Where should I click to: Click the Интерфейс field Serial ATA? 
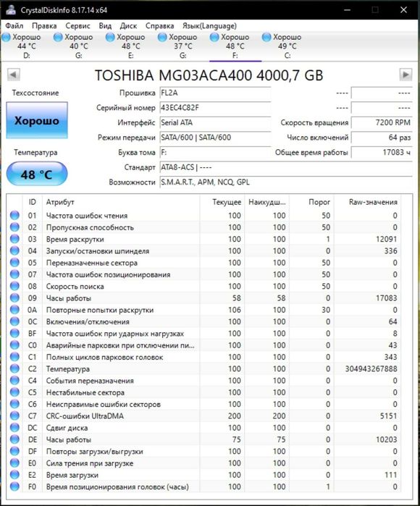point(215,122)
